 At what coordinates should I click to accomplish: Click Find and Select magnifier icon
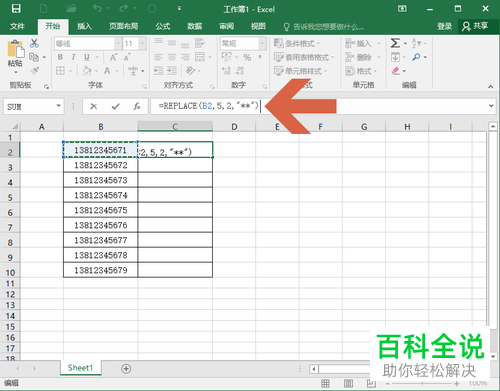(x=416, y=57)
